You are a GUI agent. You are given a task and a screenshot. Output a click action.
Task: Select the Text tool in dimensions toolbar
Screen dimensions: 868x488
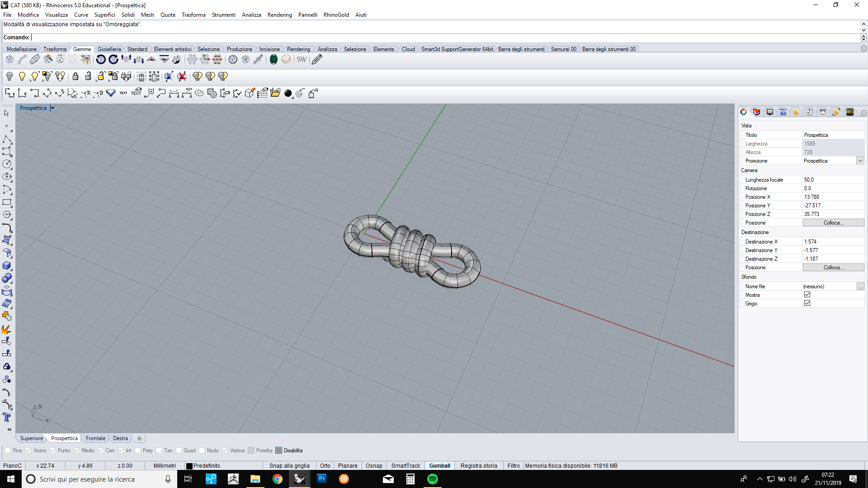coord(123,93)
